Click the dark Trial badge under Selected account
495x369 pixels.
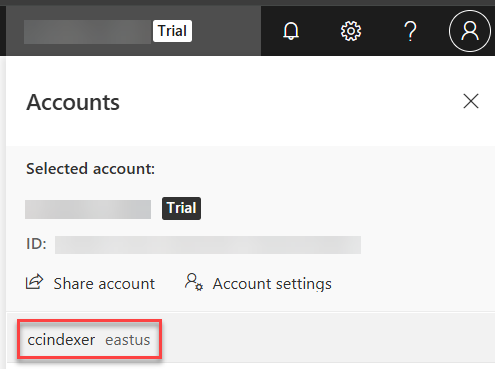coord(181,208)
